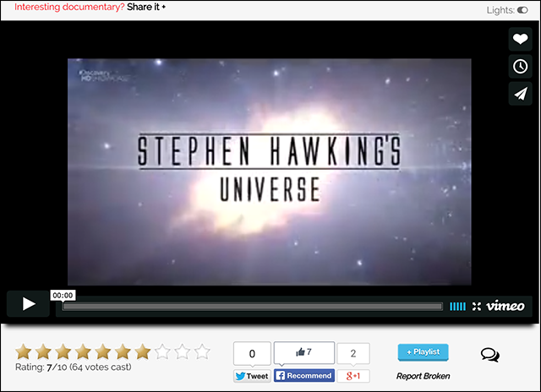Click the heart icon to like video
541x392 pixels.
520,39
